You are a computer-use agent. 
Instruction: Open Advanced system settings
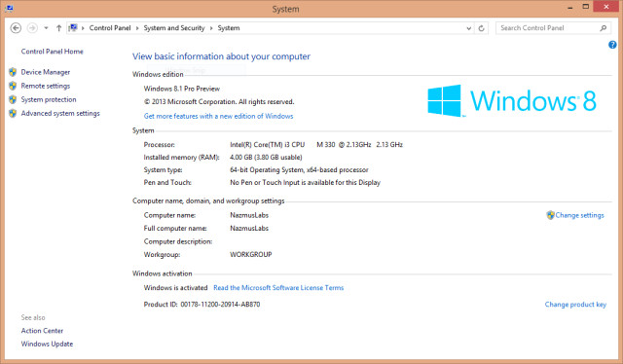click(x=60, y=113)
